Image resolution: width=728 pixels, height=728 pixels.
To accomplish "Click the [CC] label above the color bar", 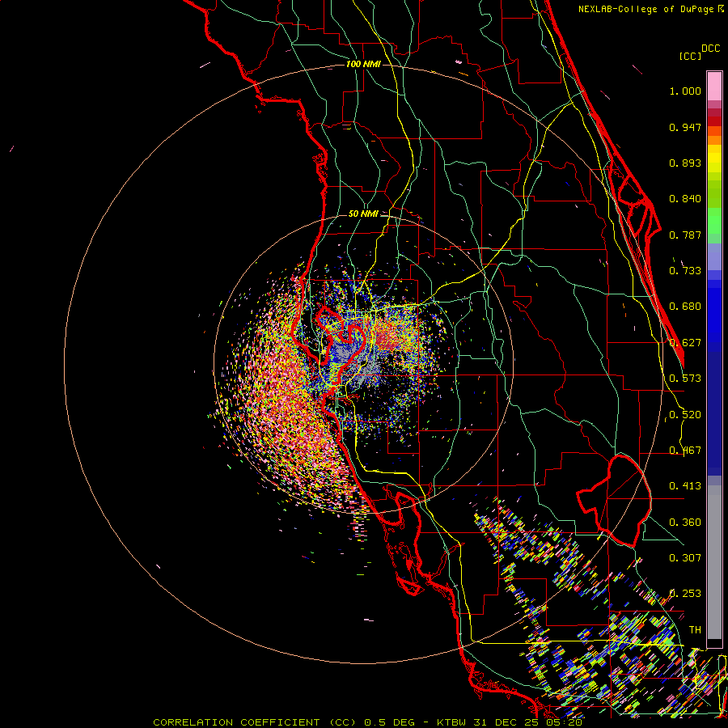I will pyautogui.click(x=690, y=56).
